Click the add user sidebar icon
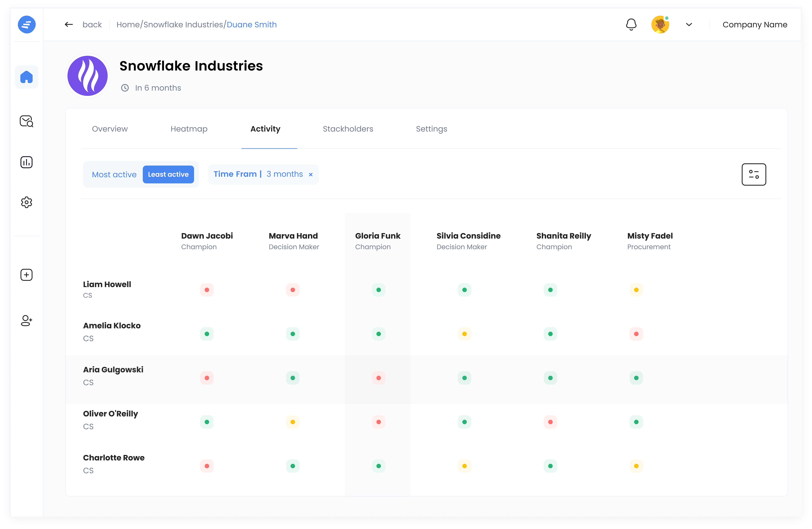Image resolution: width=812 pixels, height=529 pixels. click(27, 321)
